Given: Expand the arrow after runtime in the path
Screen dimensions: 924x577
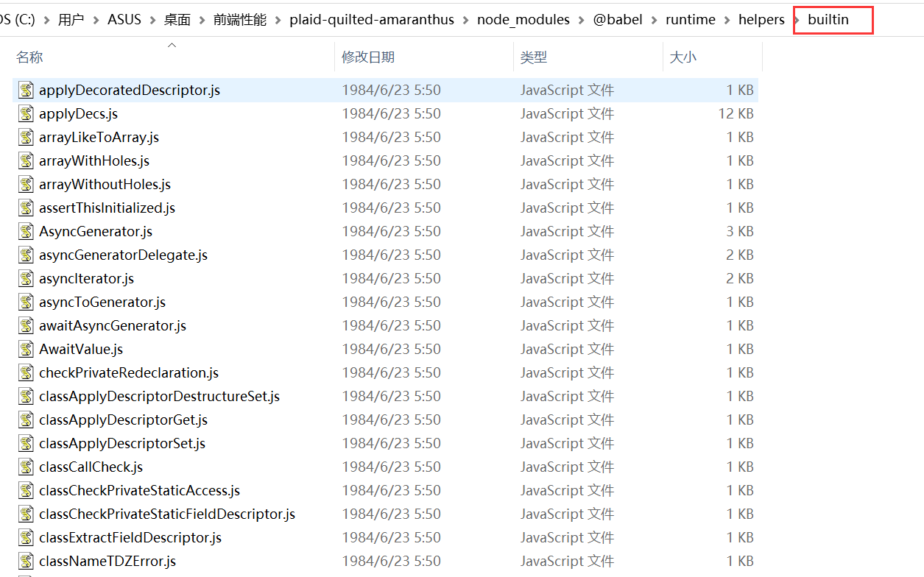Looking at the screenshot, I should (x=727, y=20).
